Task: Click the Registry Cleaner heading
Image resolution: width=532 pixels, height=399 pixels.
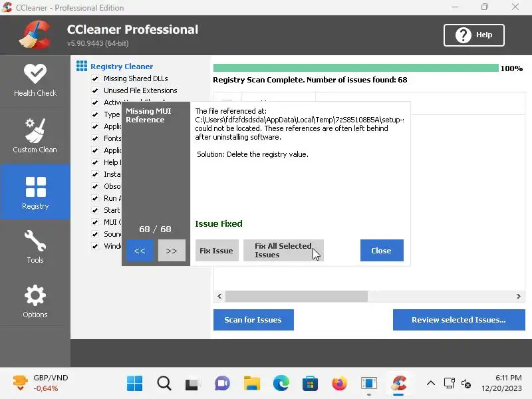Action: [122, 66]
